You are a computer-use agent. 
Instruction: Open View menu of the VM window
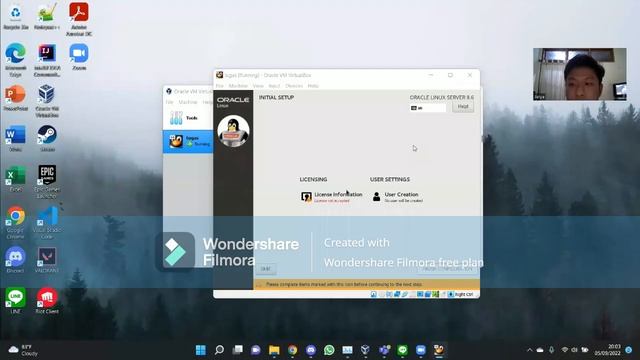click(x=258, y=86)
